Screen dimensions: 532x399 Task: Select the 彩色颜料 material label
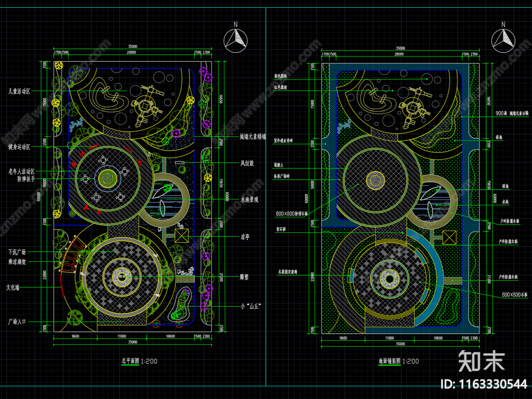tap(280, 76)
